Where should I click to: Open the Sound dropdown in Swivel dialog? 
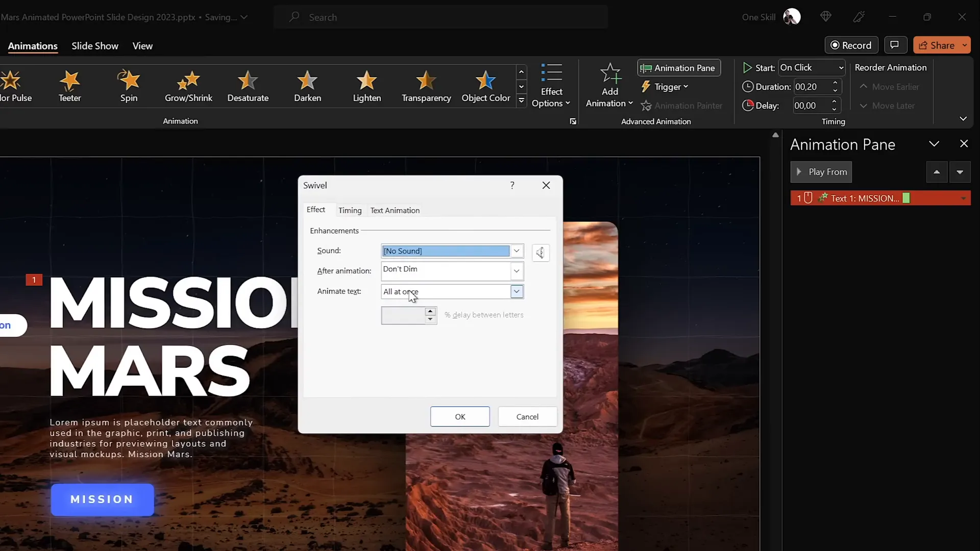point(517,251)
